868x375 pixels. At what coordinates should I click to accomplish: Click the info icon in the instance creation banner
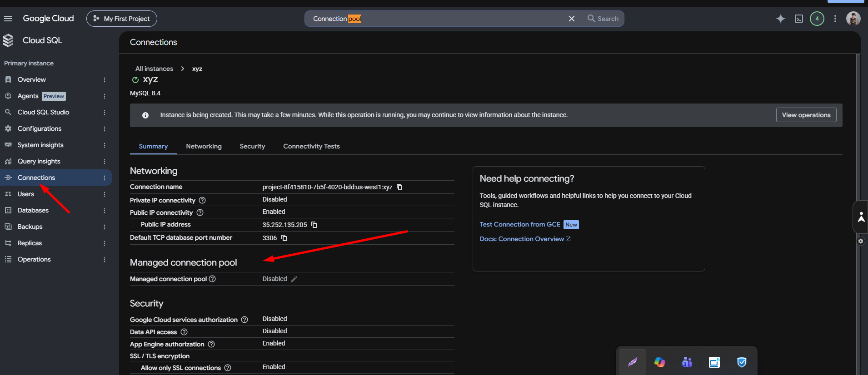(x=145, y=115)
